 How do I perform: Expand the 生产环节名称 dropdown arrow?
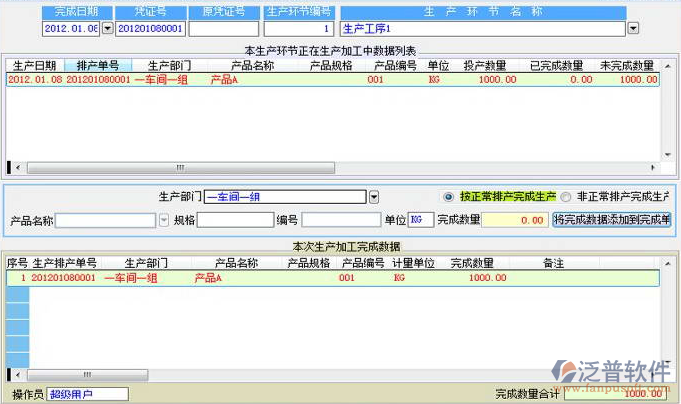632,28
